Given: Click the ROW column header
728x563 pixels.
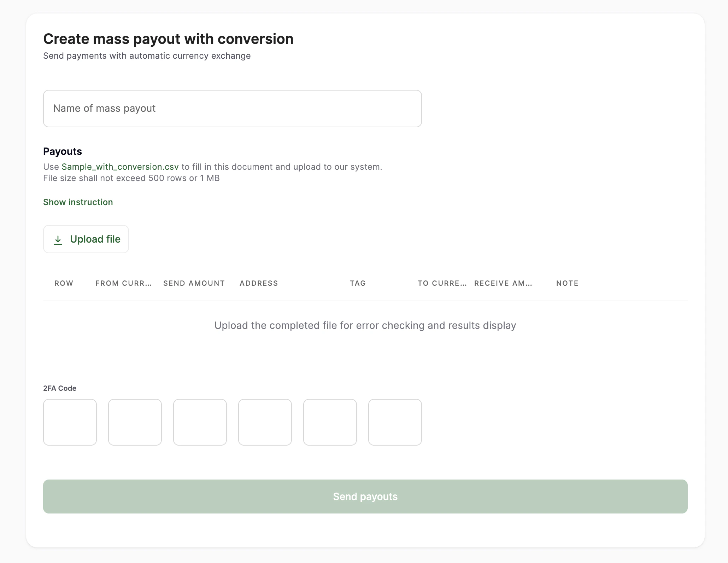Looking at the screenshot, I should pyautogui.click(x=64, y=283).
